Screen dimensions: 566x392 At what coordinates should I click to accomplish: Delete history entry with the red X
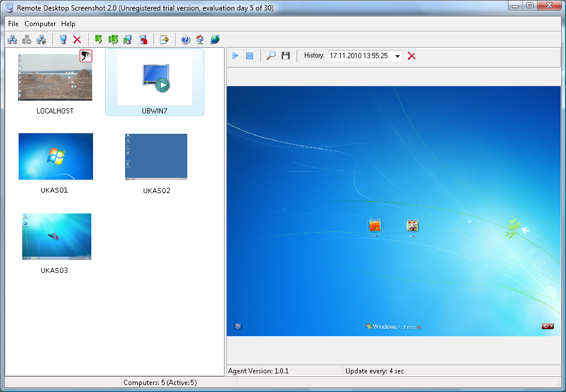tap(411, 56)
